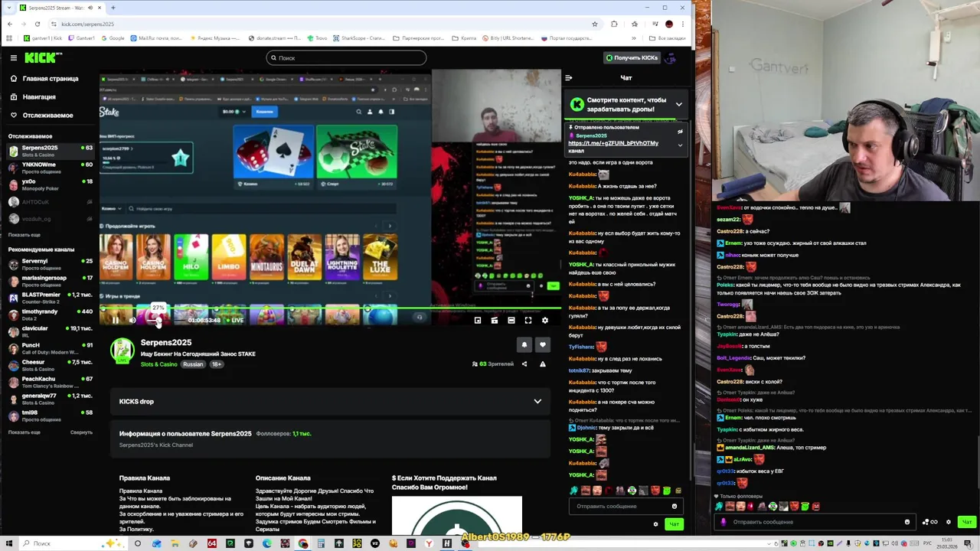Focus chat Отправить сообщение field

point(620,506)
